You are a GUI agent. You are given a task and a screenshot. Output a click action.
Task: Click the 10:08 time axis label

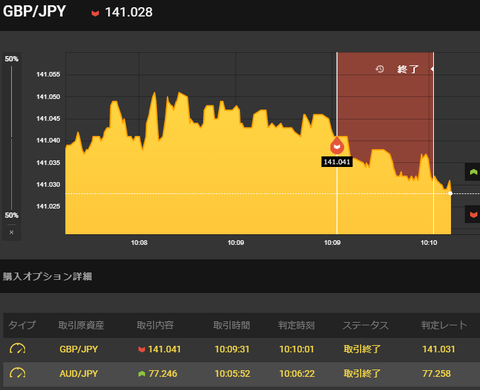pos(139,243)
